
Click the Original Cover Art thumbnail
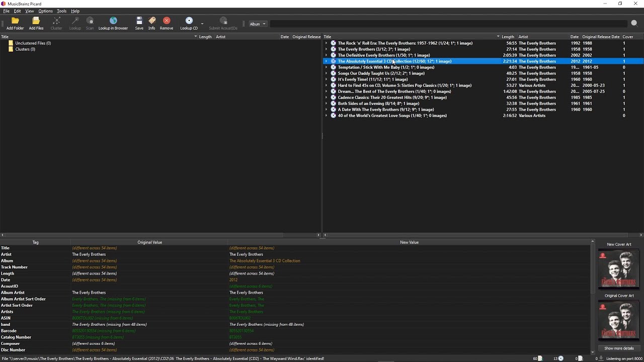pyautogui.click(x=619, y=320)
